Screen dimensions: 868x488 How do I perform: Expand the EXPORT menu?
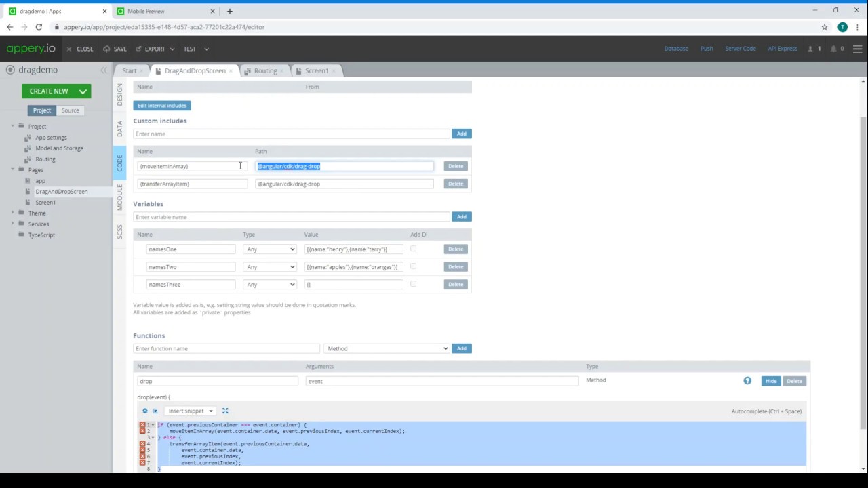click(155, 49)
